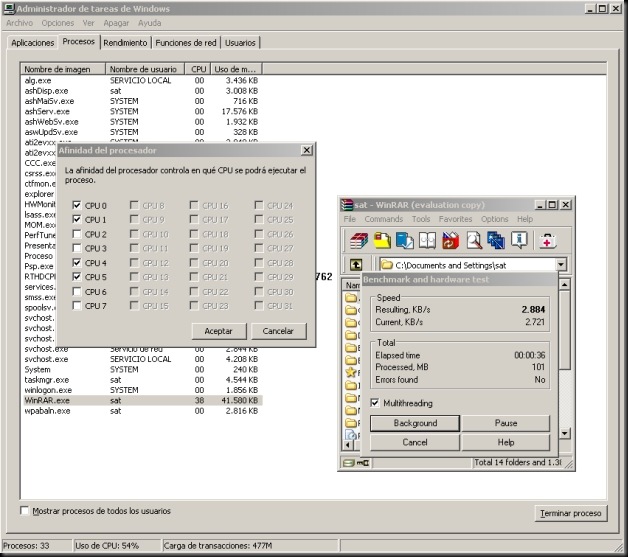Select the ashServ.exe process row

(143, 111)
